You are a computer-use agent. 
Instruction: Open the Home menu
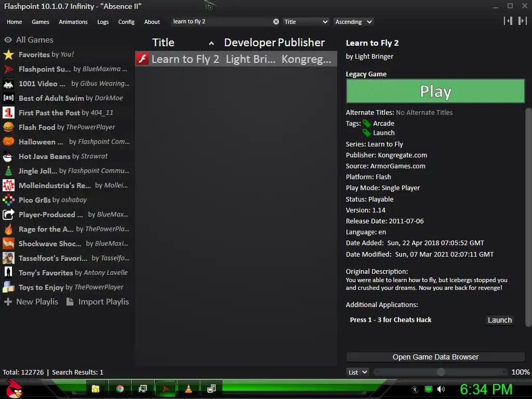click(14, 22)
